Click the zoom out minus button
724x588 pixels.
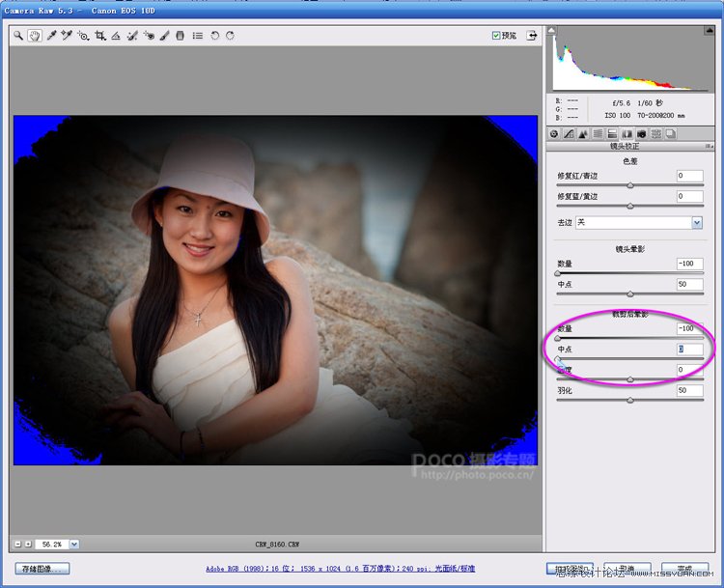pos(18,545)
